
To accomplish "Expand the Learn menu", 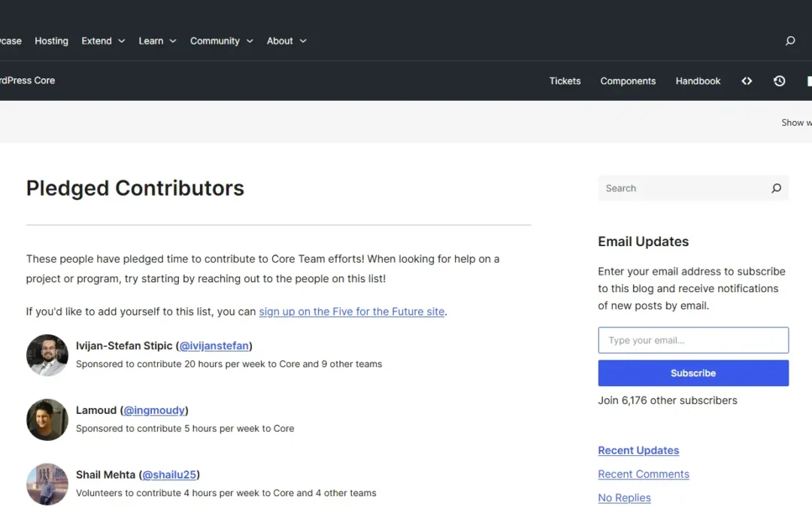I will [157, 41].
